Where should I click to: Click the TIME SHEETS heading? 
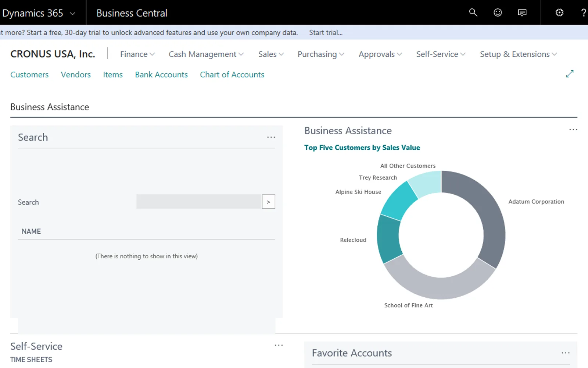click(31, 360)
